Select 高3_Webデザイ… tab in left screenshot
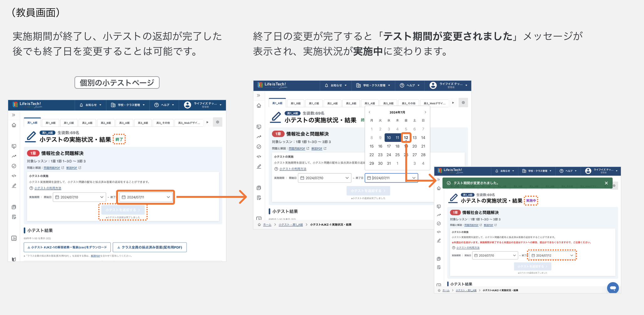The width and height of the screenshot is (644, 315). point(189,123)
